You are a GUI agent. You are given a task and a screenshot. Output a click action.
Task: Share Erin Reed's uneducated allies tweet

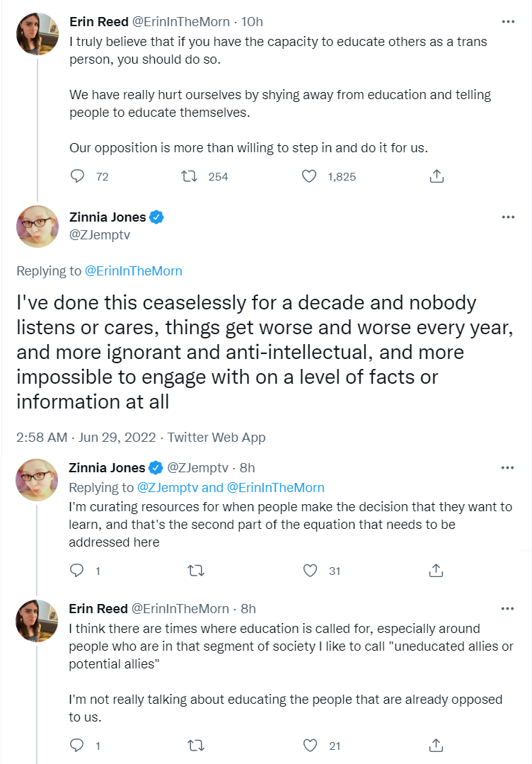(436, 745)
